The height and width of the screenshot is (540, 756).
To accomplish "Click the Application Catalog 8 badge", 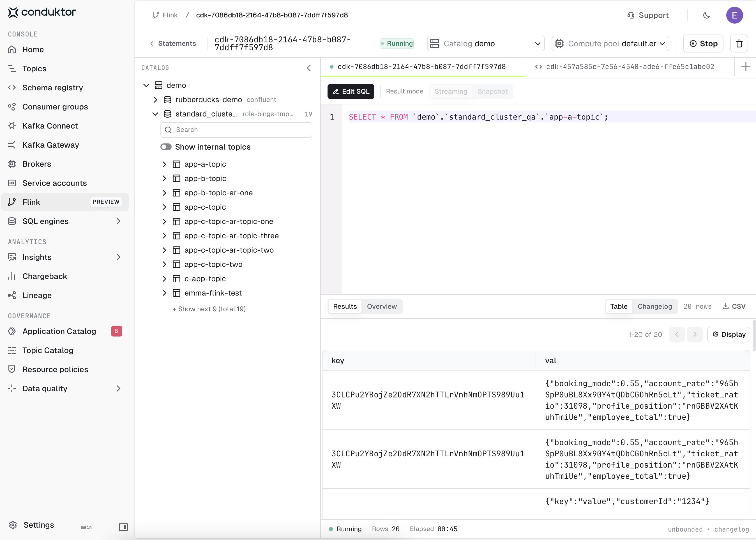I will point(116,331).
